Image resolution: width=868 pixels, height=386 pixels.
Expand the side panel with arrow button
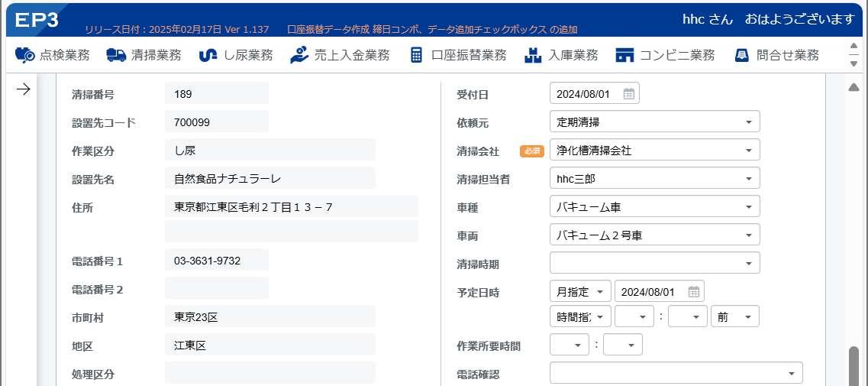tap(23, 89)
